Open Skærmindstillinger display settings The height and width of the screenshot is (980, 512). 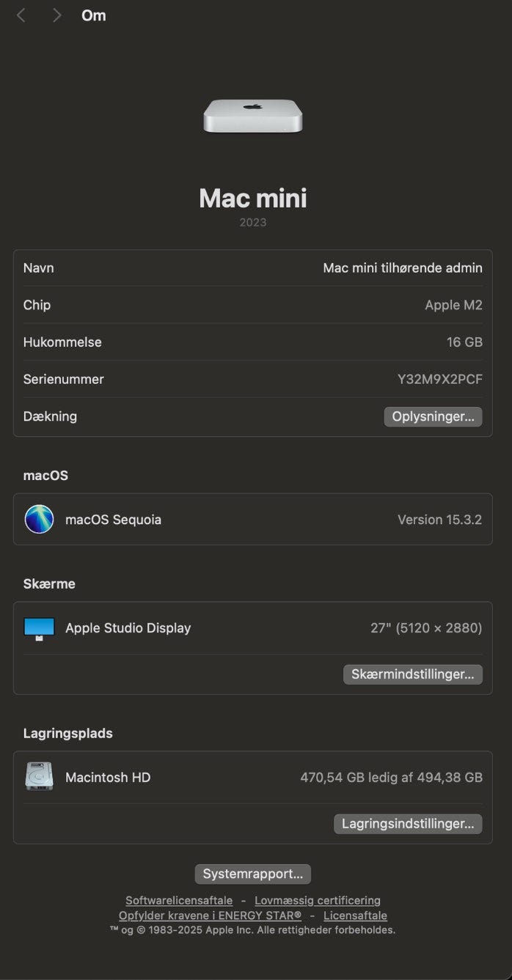point(412,674)
